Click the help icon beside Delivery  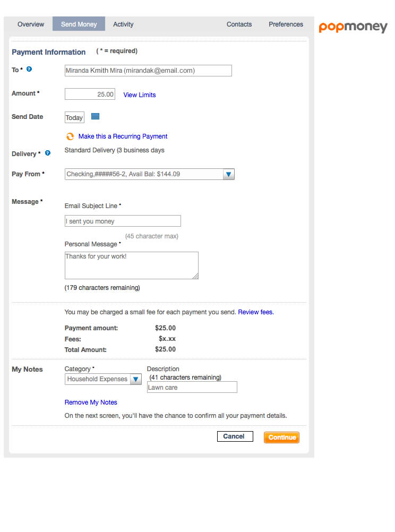[x=48, y=152]
